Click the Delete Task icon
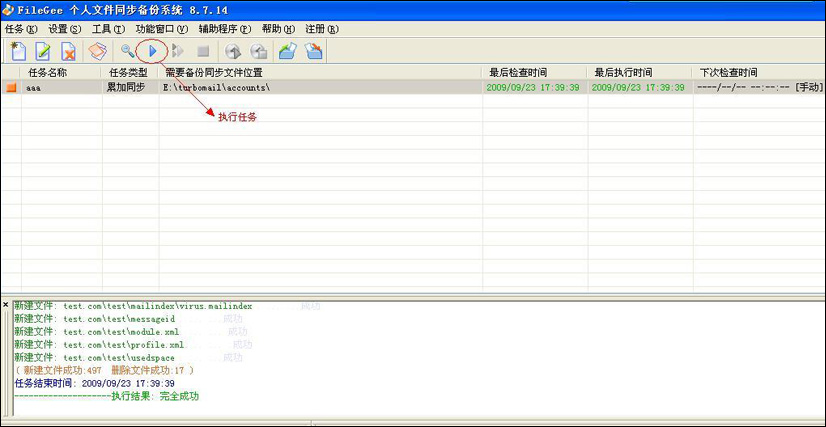 (69, 51)
